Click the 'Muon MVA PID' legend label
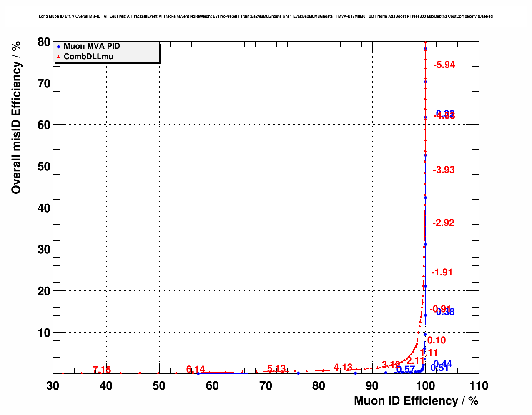532x415 pixels. coord(92,46)
